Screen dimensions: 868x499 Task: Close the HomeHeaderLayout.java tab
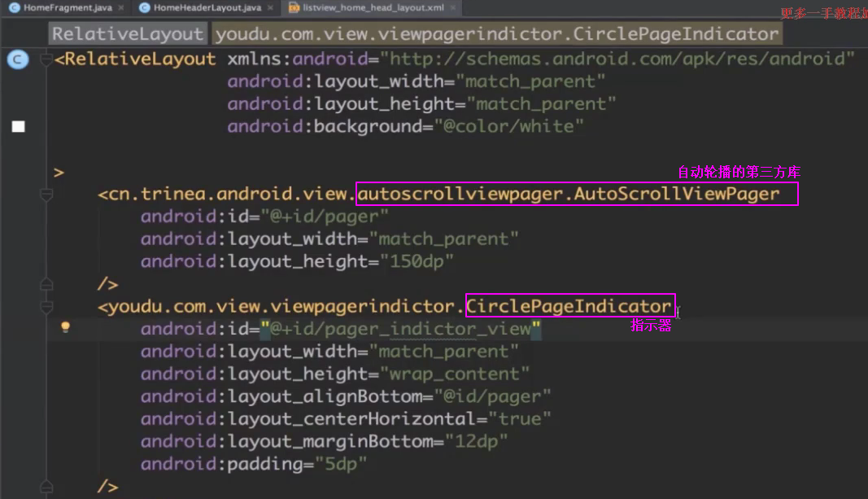coord(269,8)
